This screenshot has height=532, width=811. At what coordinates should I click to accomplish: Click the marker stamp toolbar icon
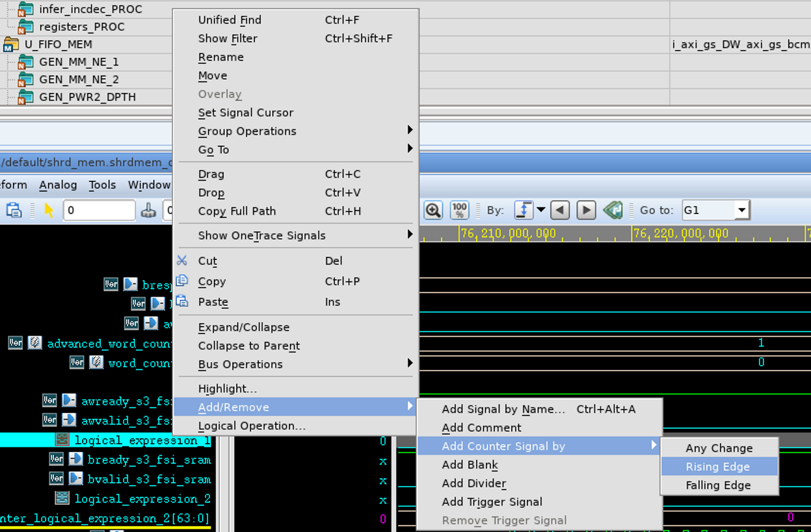coord(148,210)
